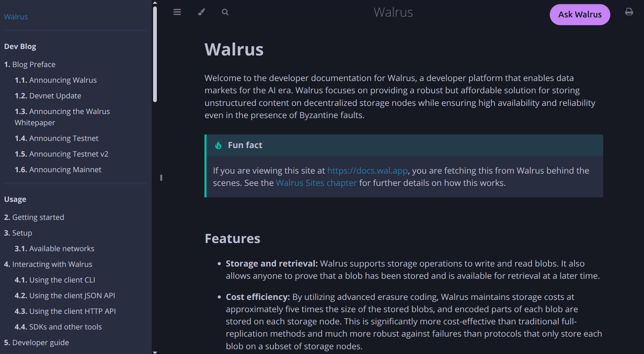Toggle the sidebar with hamburger icon
Viewport: 644px width, 354px height.
pyautogui.click(x=177, y=12)
